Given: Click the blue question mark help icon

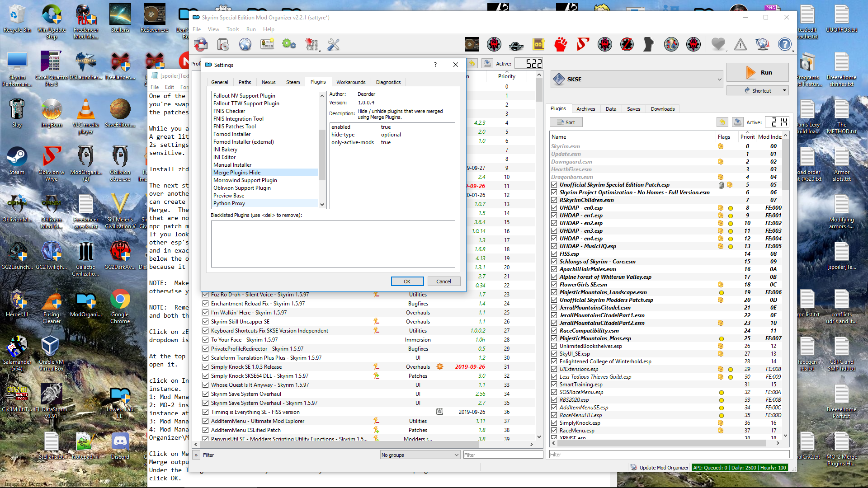Looking at the screenshot, I should [784, 44].
